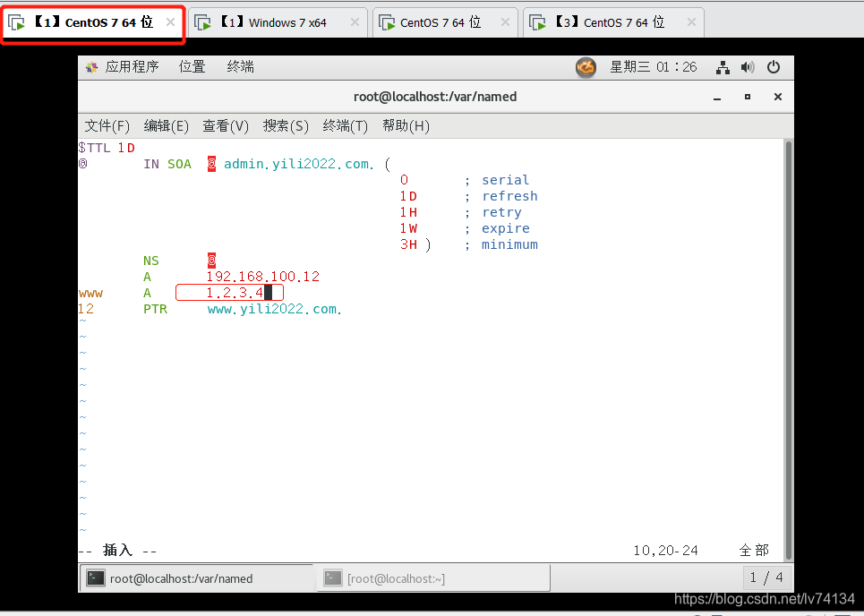
Task: Open the 文件(F) menu
Action: click(x=107, y=126)
